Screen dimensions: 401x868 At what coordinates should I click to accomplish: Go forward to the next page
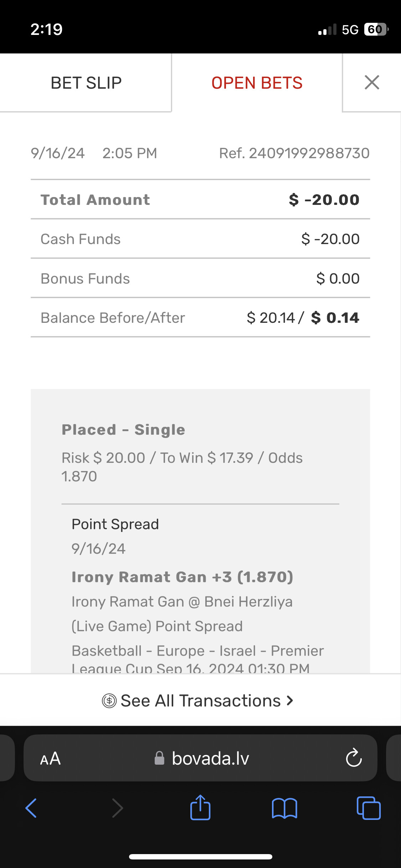tap(117, 808)
